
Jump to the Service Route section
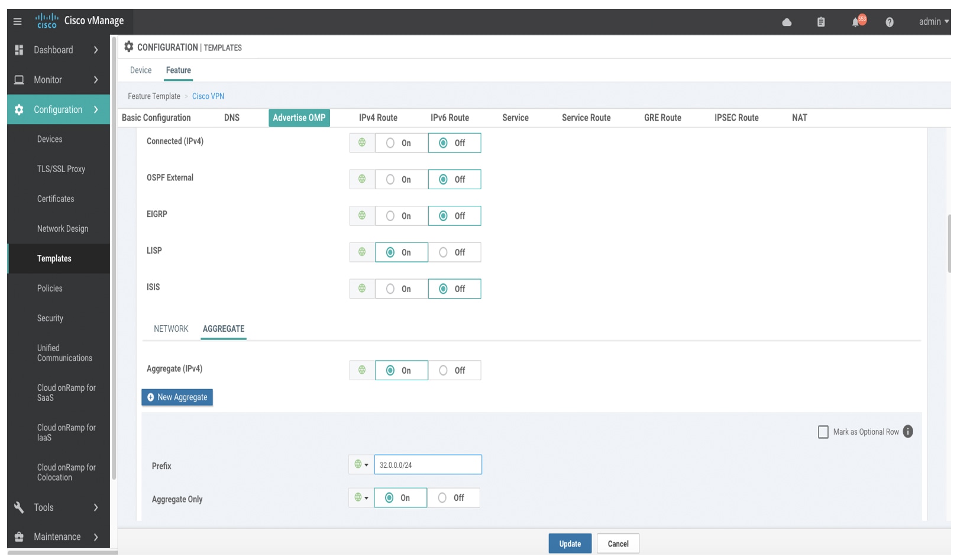586,118
